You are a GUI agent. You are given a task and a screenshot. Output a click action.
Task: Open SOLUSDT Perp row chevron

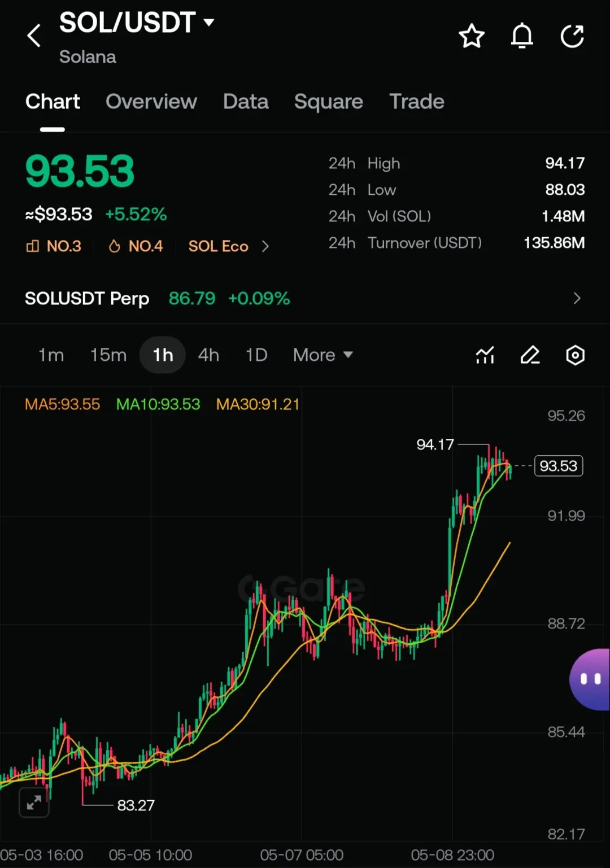577,298
